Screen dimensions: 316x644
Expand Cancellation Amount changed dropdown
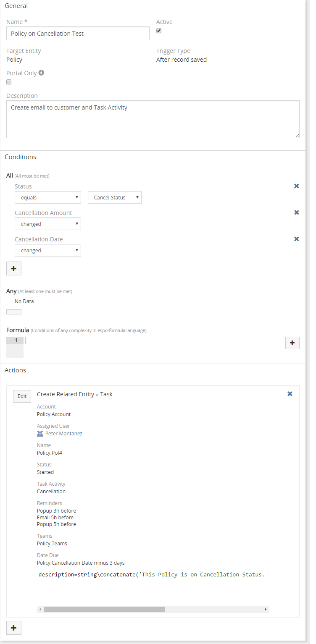coord(48,224)
